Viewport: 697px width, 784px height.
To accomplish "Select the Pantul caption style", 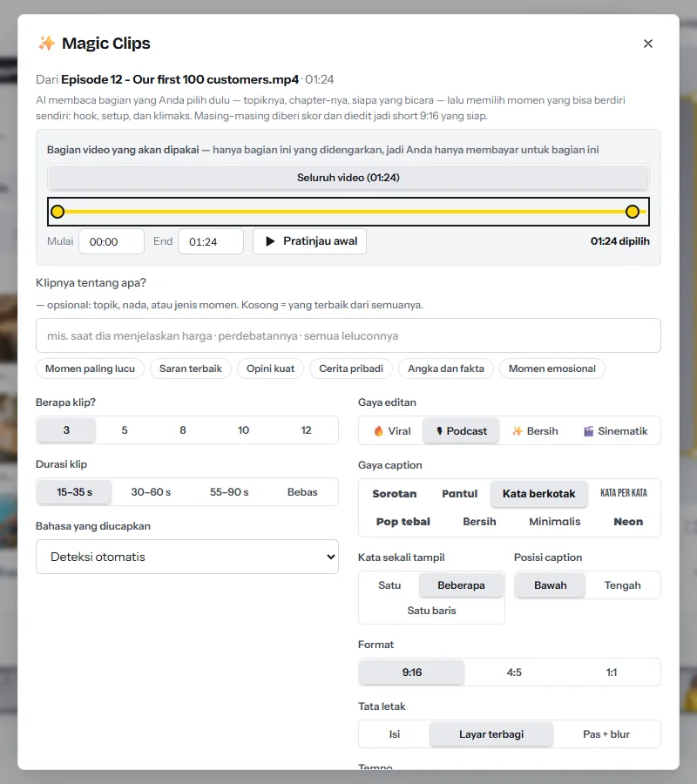I will [x=459, y=494].
